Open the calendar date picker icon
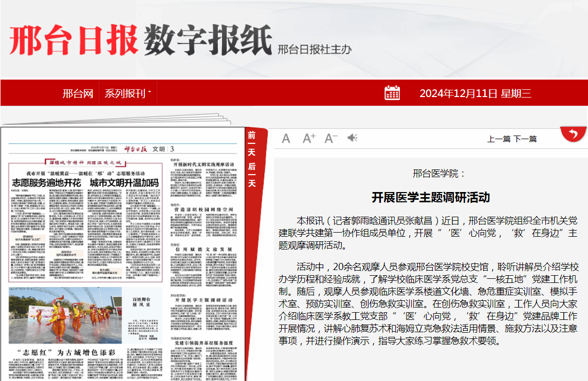 pos(392,93)
